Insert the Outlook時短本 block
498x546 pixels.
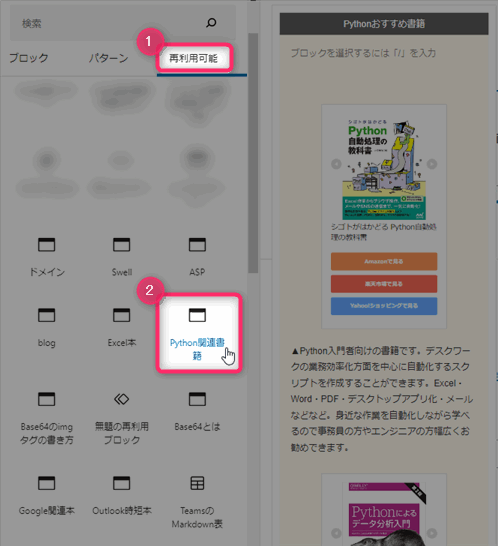tap(122, 496)
